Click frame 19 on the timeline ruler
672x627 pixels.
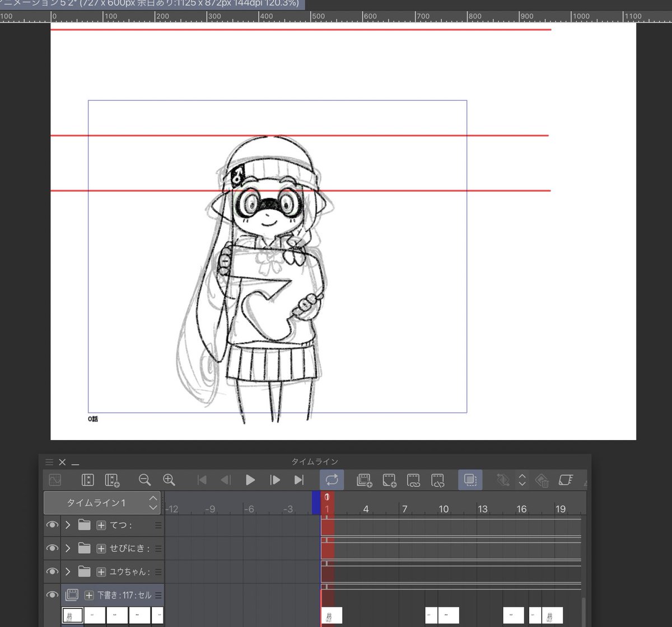[561, 509]
